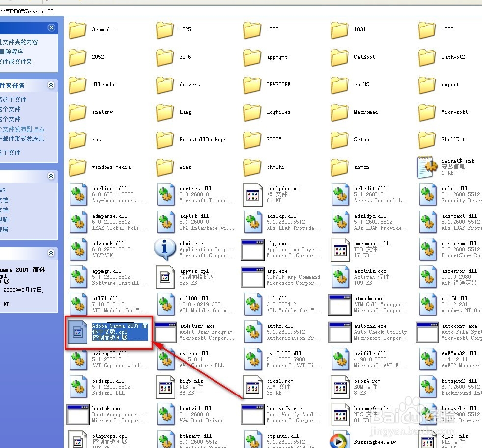The height and width of the screenshot is (448, 482).
Task: Open the 1025 folder icon
Action: click(x=165, y=30)
